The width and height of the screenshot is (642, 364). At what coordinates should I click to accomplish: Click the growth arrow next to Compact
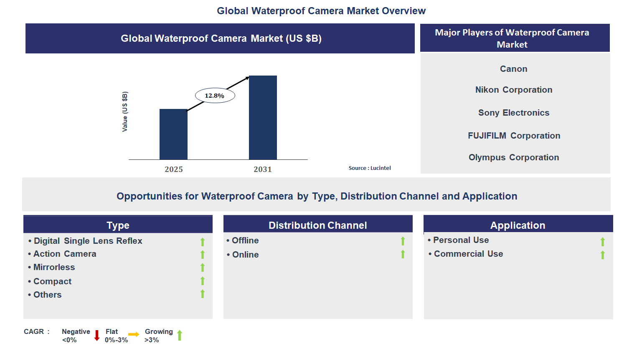tap(202, 281)
